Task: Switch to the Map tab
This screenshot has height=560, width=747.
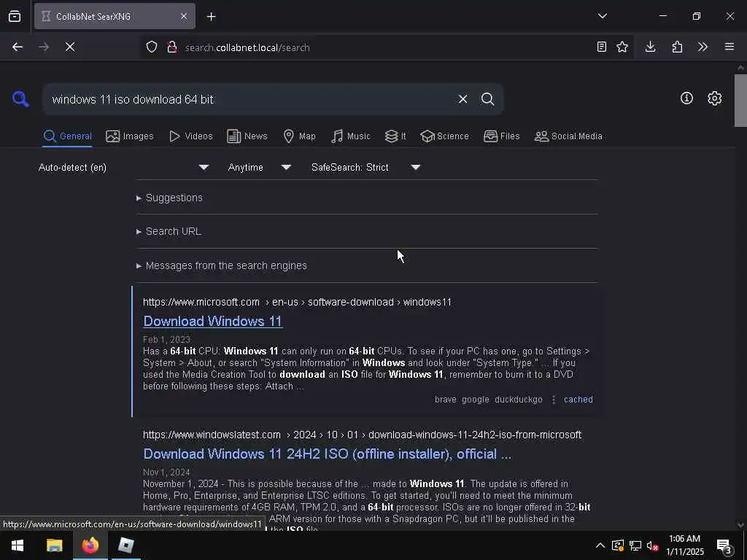Action: [299, 136]
